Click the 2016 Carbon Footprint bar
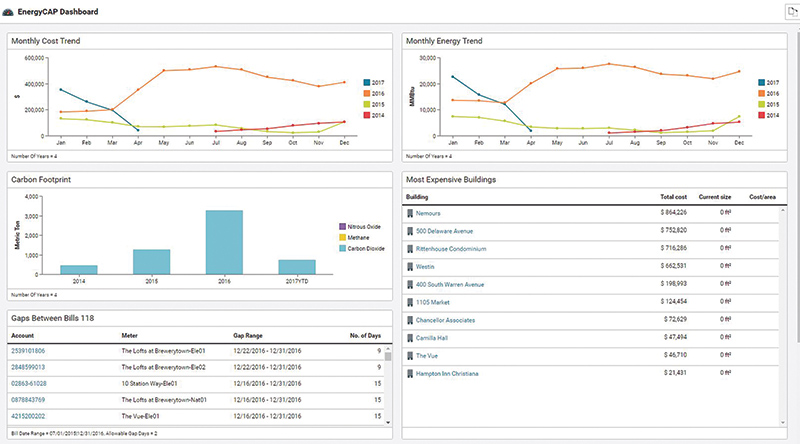Viewport: 800px width, 444px height. click(x=224, y=242)
